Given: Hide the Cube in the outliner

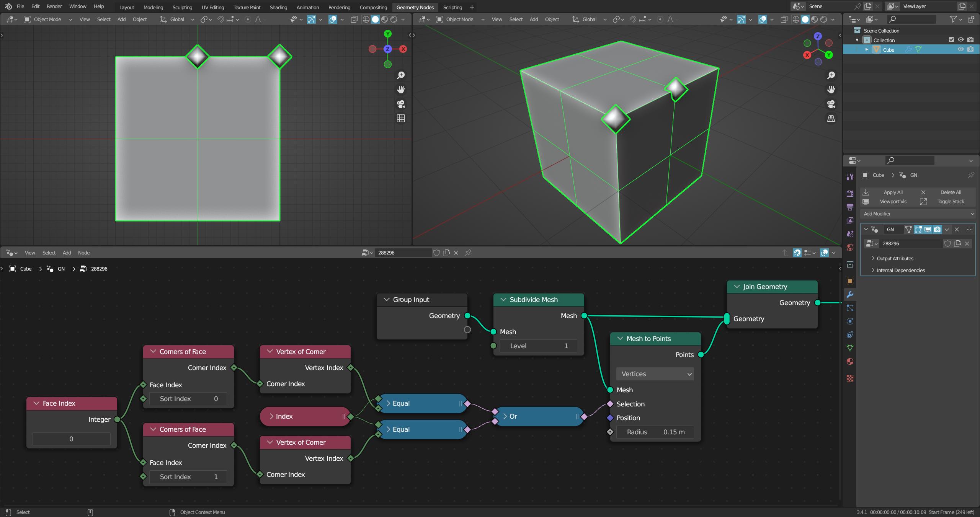Looking at the screenshot, I should pos(960,50).
